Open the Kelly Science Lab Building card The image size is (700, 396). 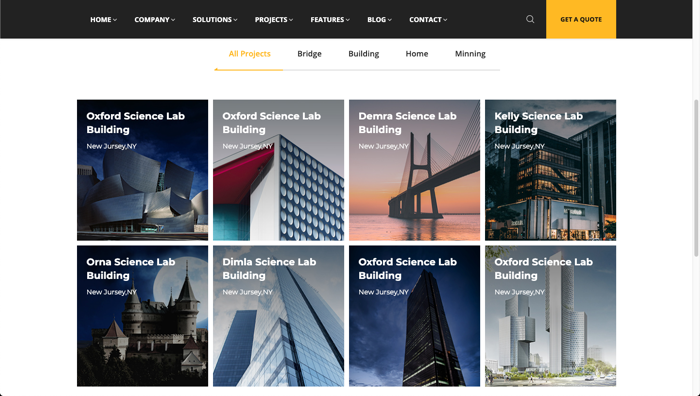pos(550,170)
